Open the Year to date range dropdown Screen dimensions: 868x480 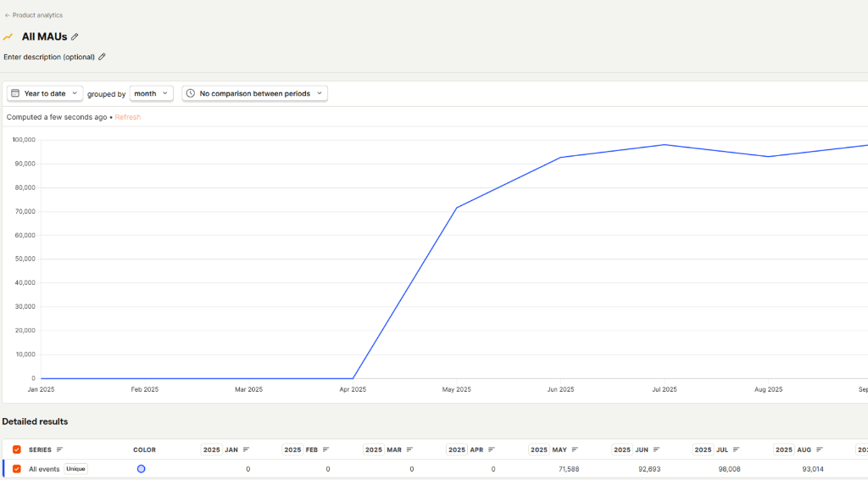[45, 93]
